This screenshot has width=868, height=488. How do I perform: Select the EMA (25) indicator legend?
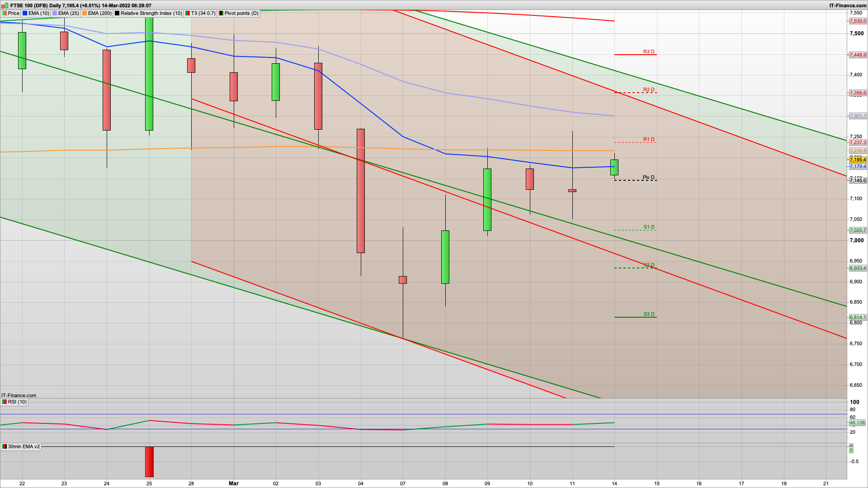pyautogui.click(x=66, y=13)
